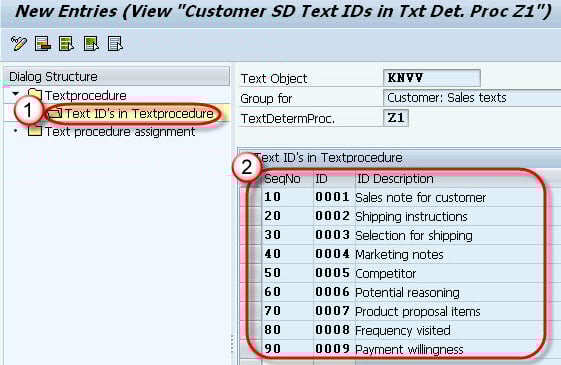
Task: Click the open folder icon for Text ID's
Action: [x=55, y=113]
